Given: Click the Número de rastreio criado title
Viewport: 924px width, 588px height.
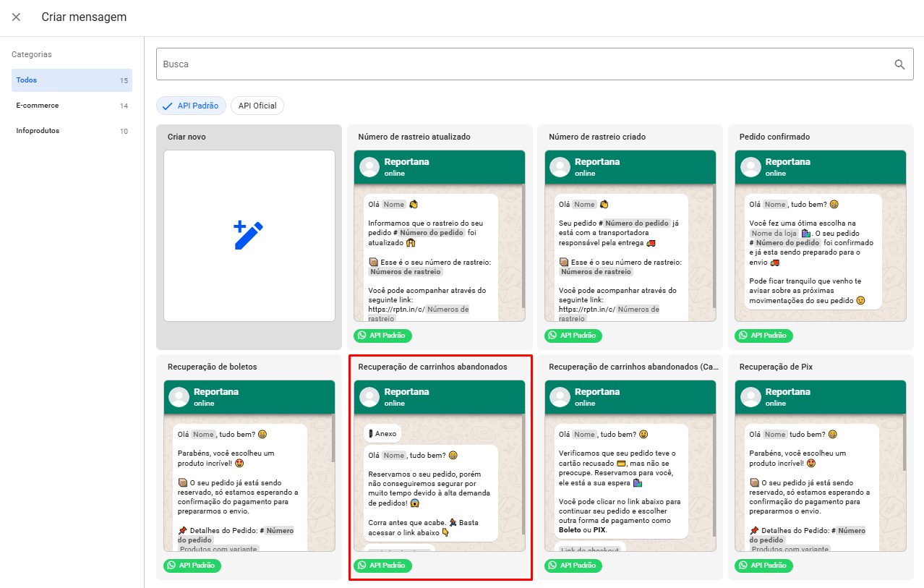Looking at the screenshot, I should 597,137.
